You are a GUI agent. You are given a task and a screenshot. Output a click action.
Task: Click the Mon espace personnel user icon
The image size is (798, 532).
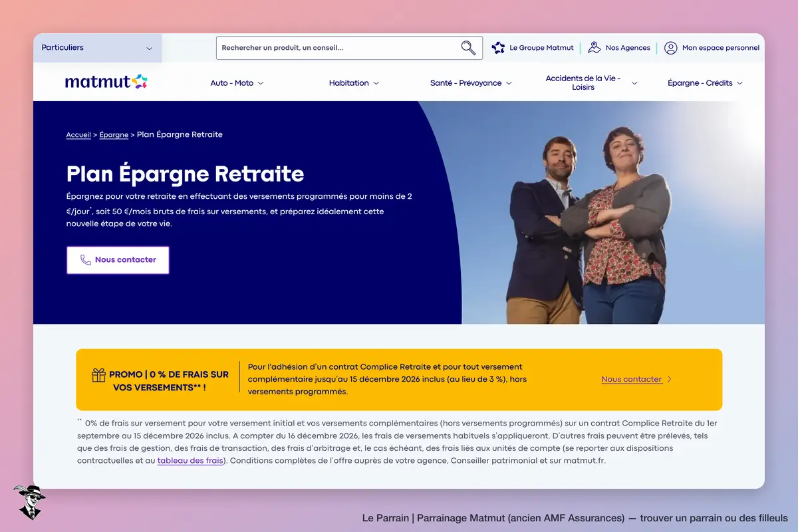pos(671,48)
